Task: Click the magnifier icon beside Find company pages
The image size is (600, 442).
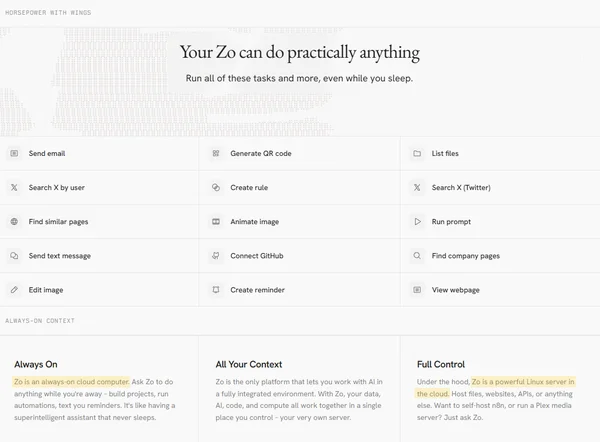Action: 417,255
